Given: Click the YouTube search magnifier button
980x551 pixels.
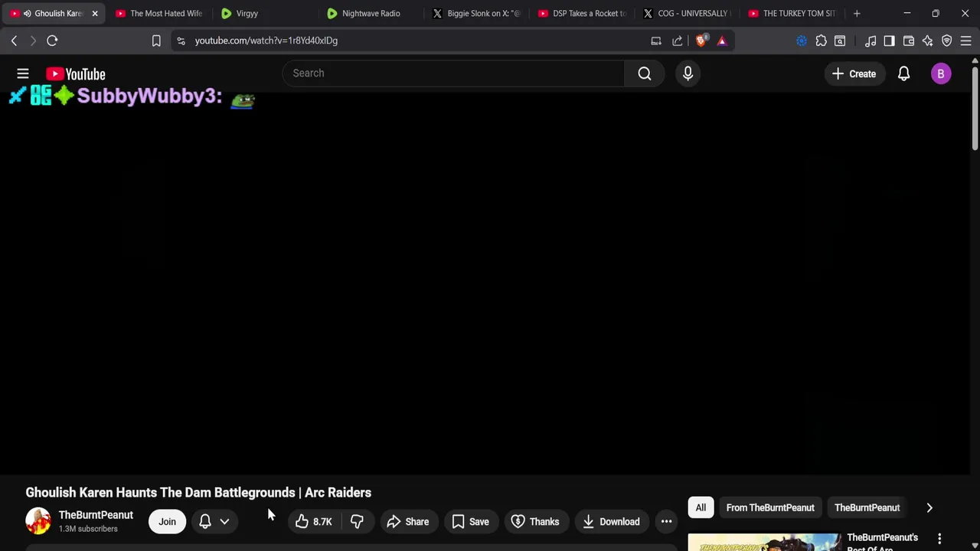Looking at the screenshot, I should [x=645, y=73].
